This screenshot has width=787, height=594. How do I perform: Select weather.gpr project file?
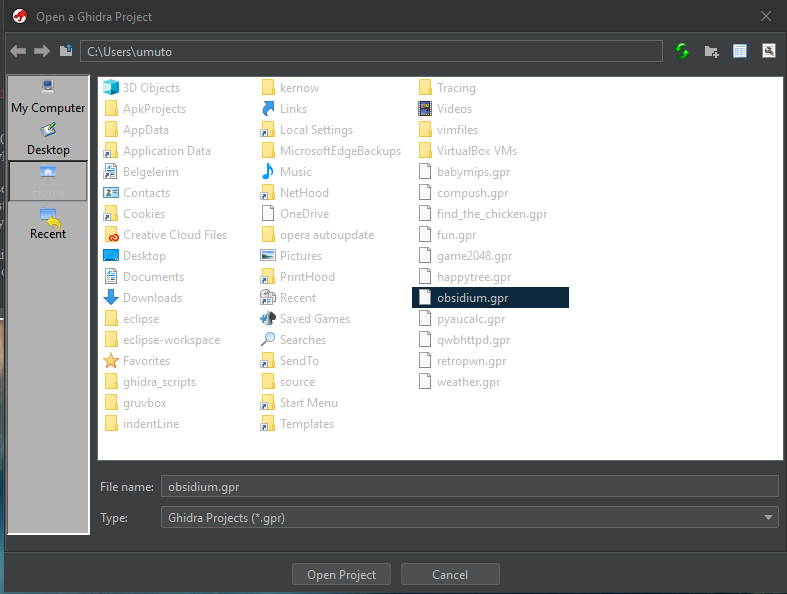tap(460, 382)
